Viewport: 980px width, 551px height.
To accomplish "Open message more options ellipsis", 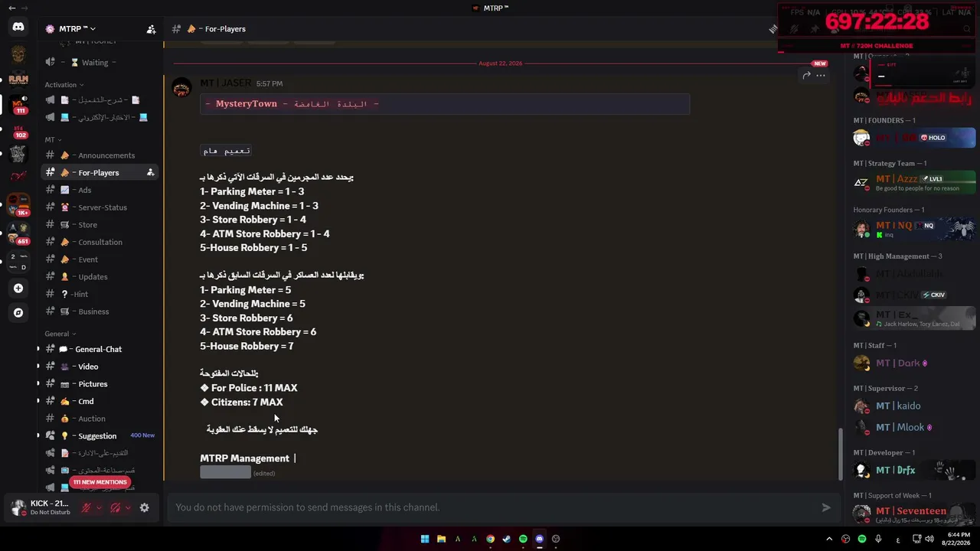I will 821,75.
